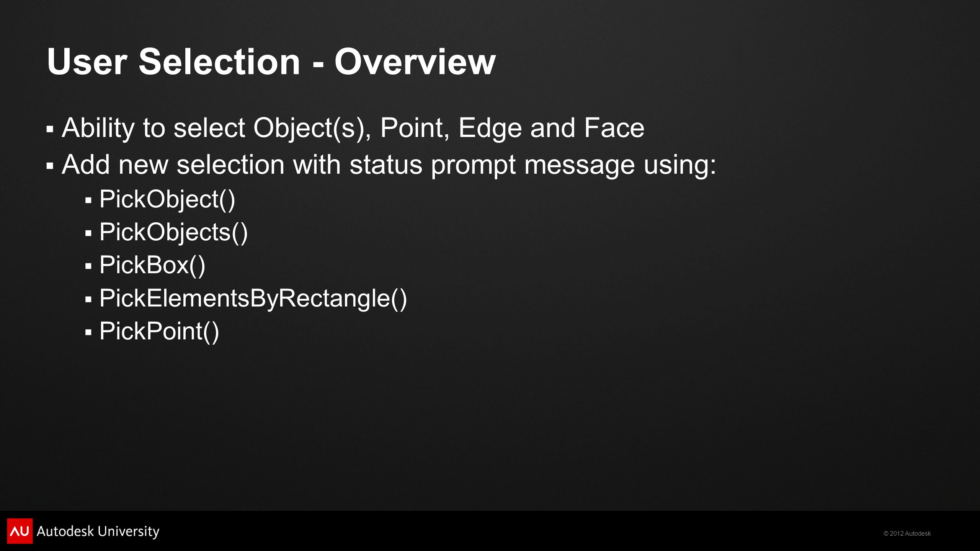Click the Add new selection with status line
Screen dimensions: 980x551
(389, 165)
